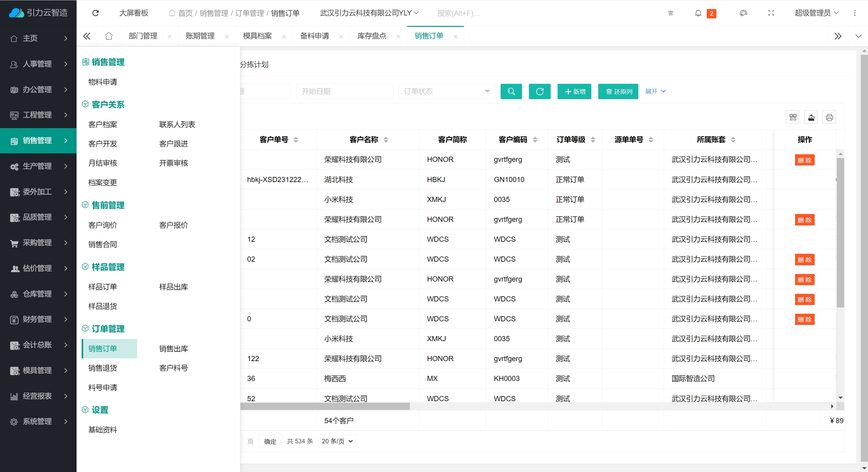868x472 pixels.
Task: Sort by 订单等级 column
Action: click(x=593, y=140)
